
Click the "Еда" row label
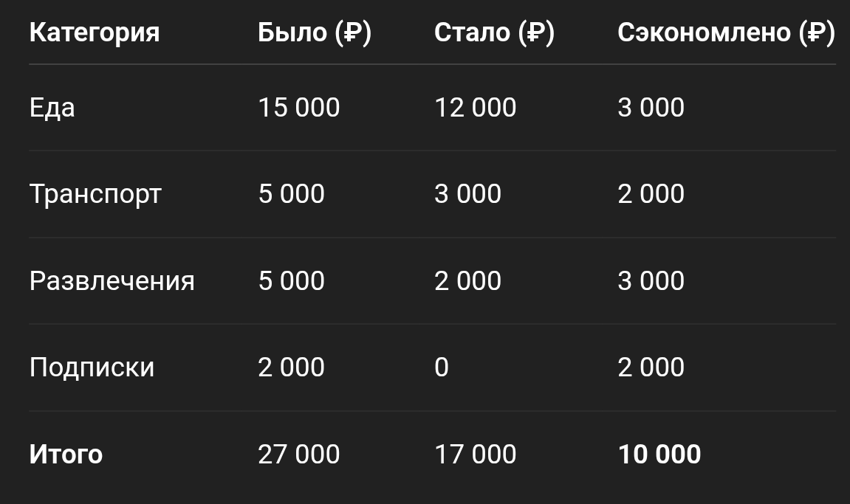coord(52,108)
